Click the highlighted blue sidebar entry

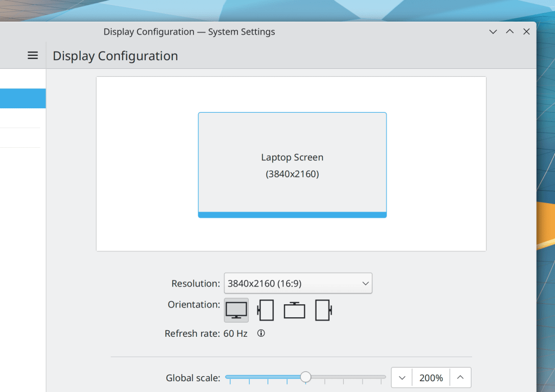(23, 99)
